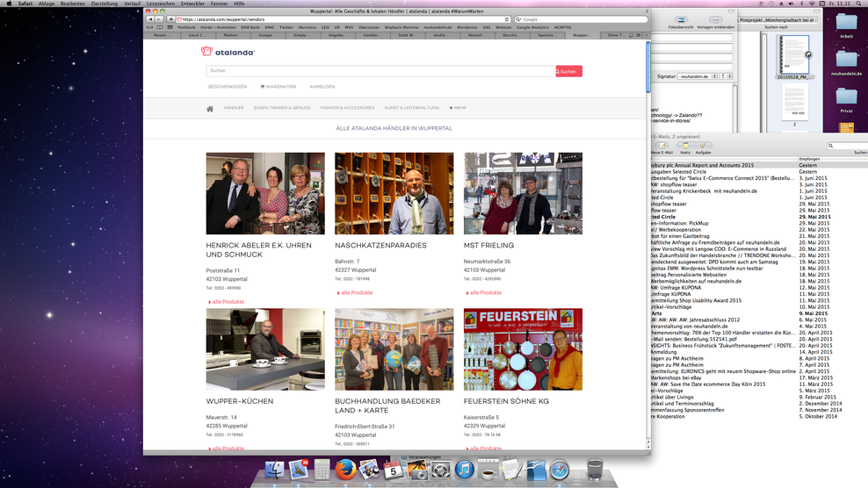Open the Darstellung menu
868x488 pixels.
[104, 4]
